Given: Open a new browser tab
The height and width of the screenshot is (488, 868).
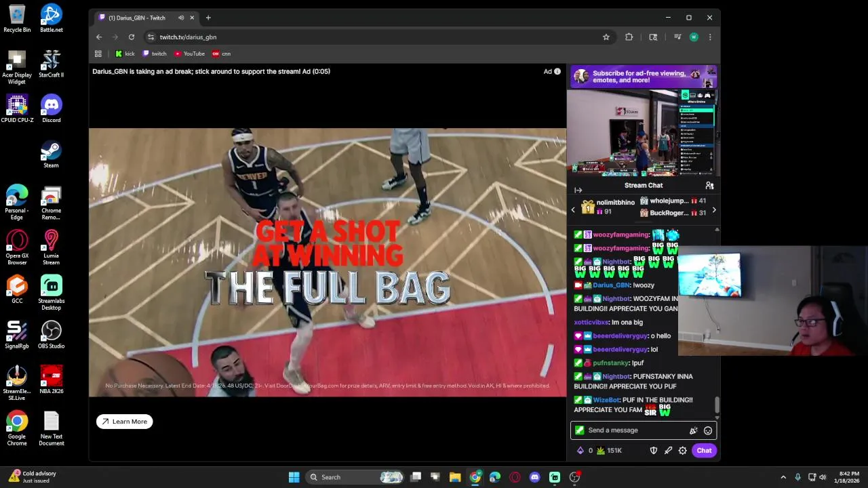Looking at the screenshot, I should (x=208, y=18).
